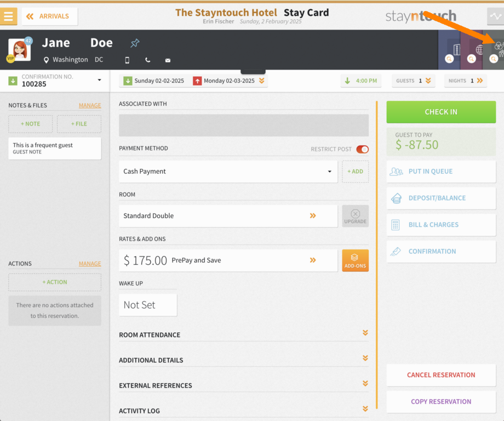Open the hamburger main menu
504x421 pixels.
click(x=8, y=16)
